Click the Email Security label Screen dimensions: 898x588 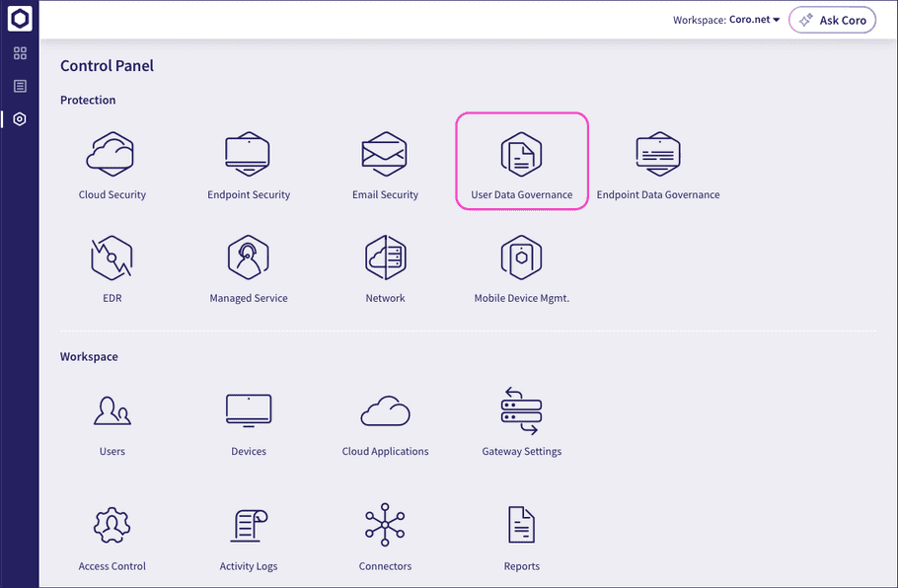(386, 194)
